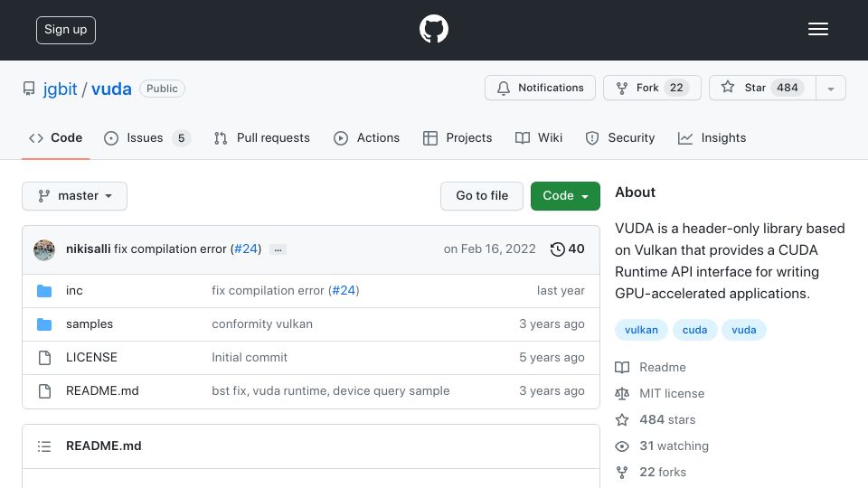Open the MIT license link
The height and width of the screenshot is (488, 868).
[660, 393]
